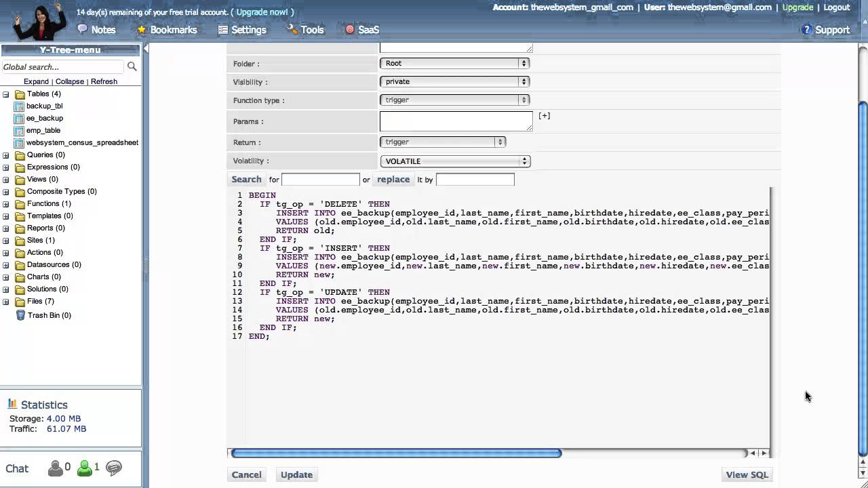The height and width of the screenshot is (488, 868).
Task: Select the Solutions (0) tree item
Action: [47, 289]
